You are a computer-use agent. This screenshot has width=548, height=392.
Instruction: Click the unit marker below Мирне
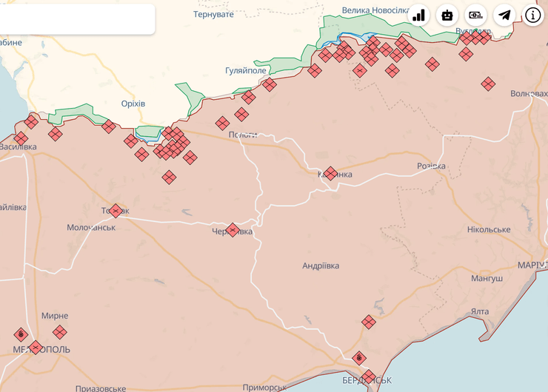coord(60,332)
